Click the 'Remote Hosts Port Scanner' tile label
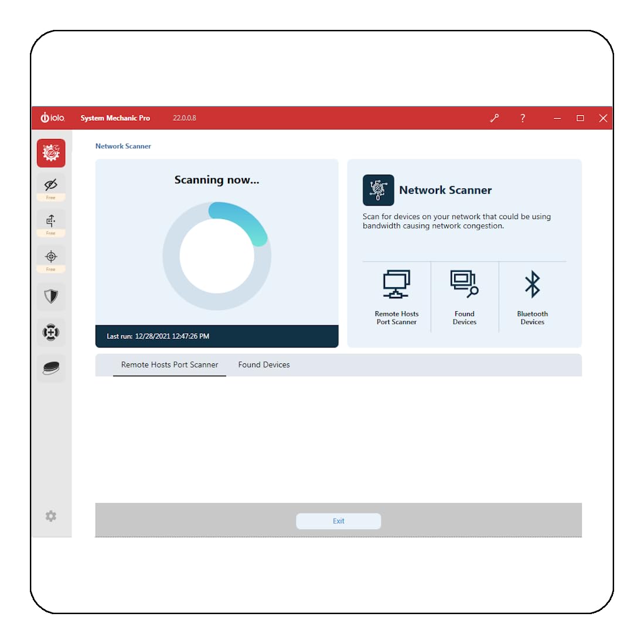 click(x=396, y=318)
